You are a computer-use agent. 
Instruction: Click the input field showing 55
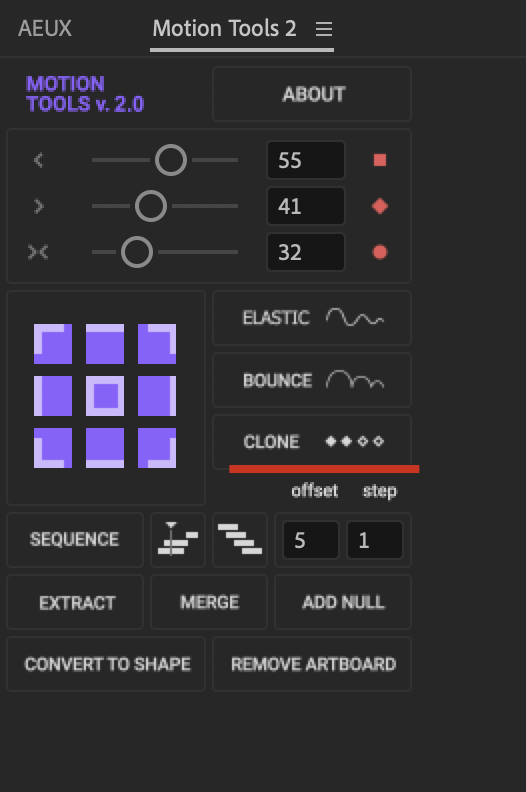(x=306, y=160)
